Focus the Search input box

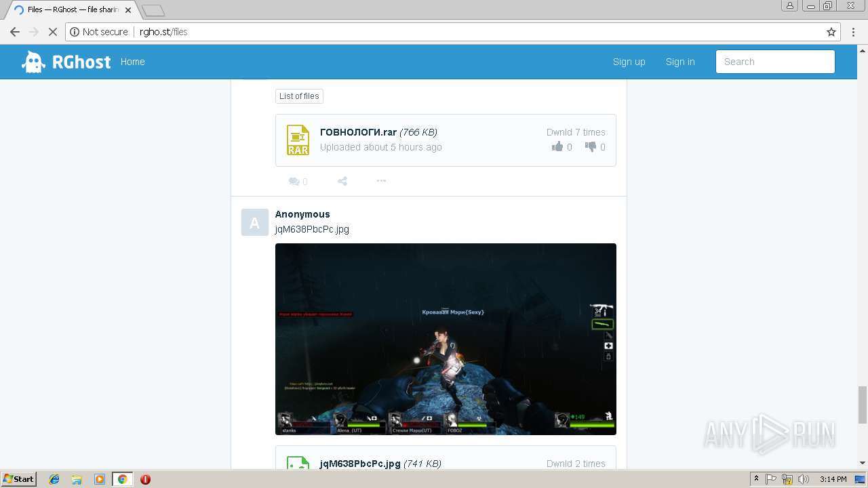tap(775, 62)
